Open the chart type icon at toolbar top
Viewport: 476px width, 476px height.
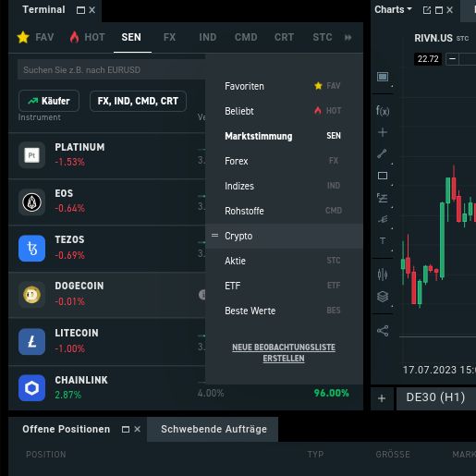[x=383, y=77]
